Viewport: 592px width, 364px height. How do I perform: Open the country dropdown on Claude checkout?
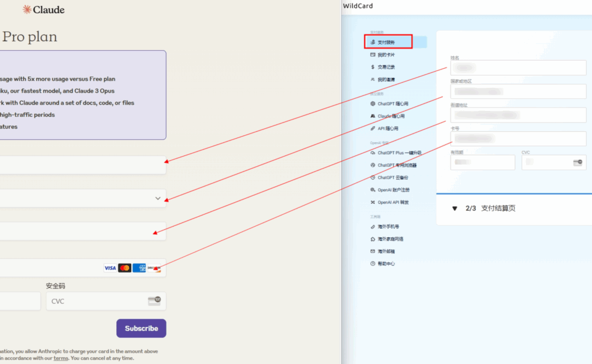tap(158, 198)
